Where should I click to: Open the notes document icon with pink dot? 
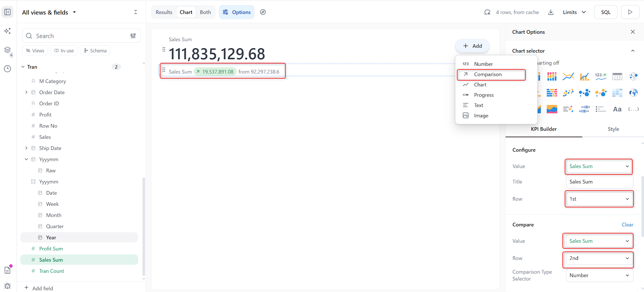click(x=7, y=270)
